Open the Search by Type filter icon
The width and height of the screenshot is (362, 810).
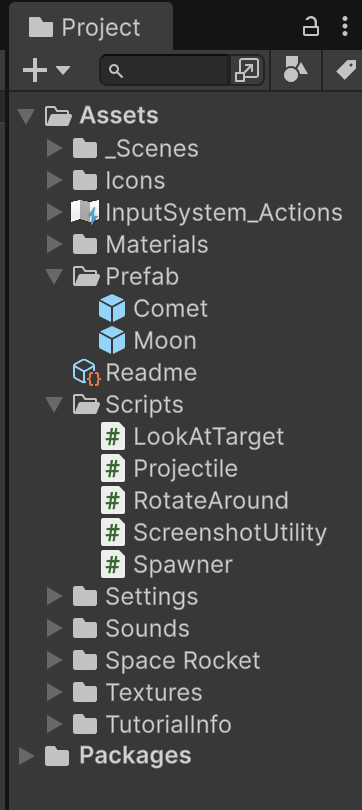[x=295, y=70]
